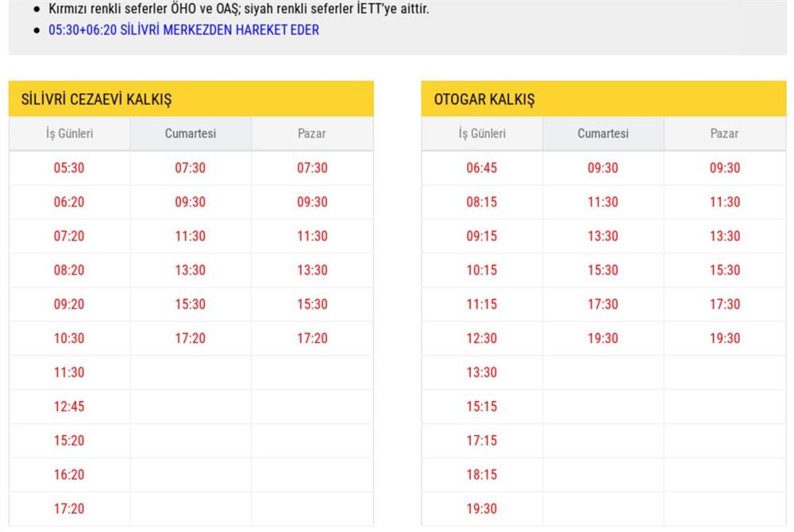Image resolution: width=794 pixels, height=532 pixels.
Task: Choose the 08:15 Otogar weekday departure
Action: (482, 202)
